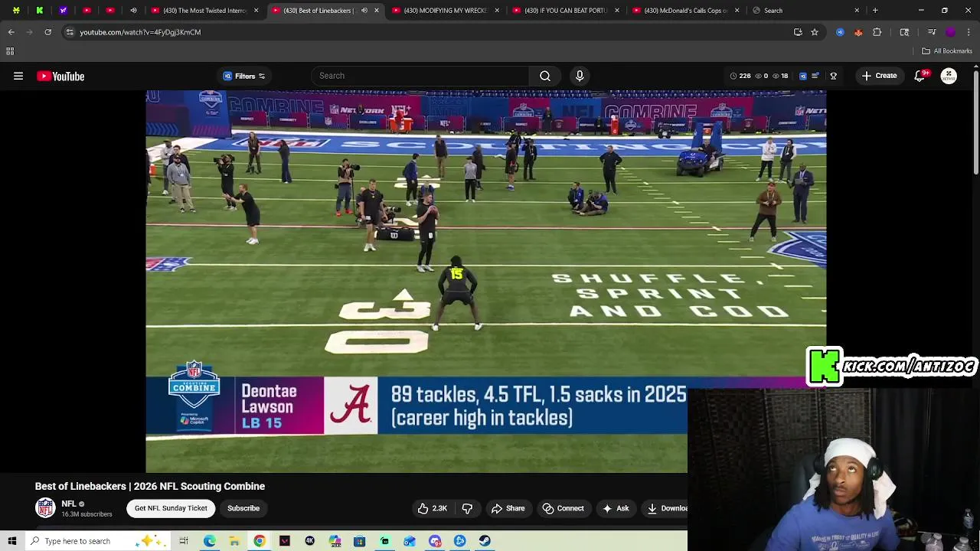Open Microsoft Store taskbar icon
The height and width of the screenshot is (551, 980).
pyautogui.click(x=359, y=541)
